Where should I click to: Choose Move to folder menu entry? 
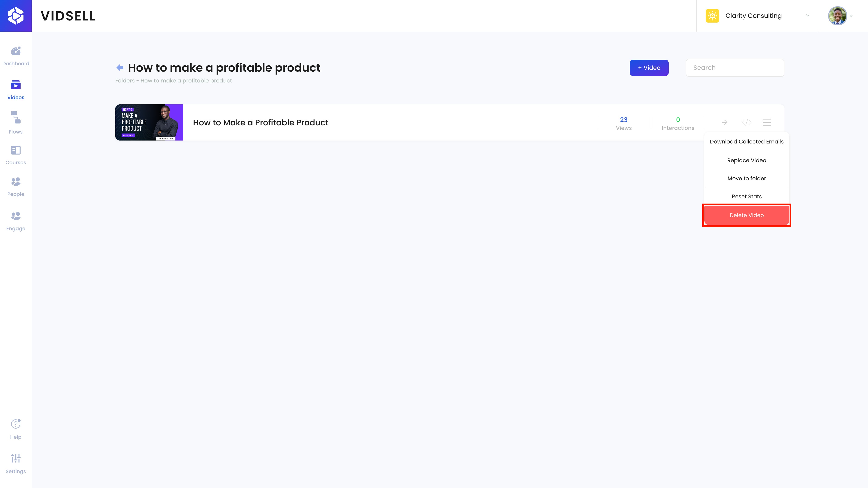(x=746, y=178)
